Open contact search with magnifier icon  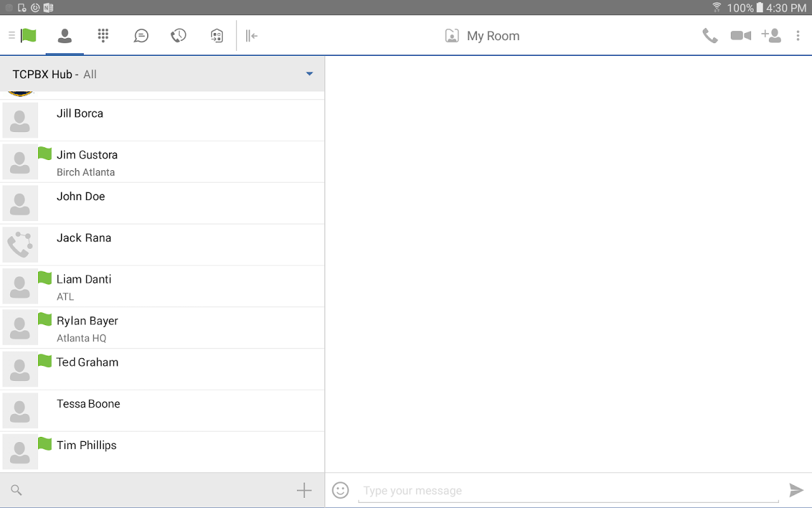[16, 490]
